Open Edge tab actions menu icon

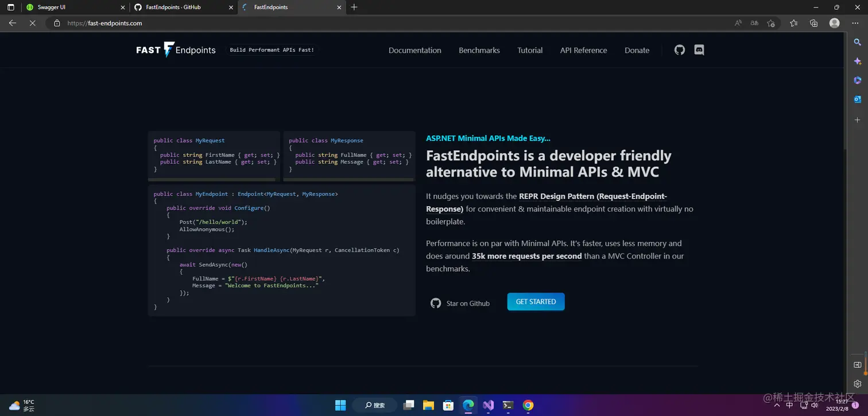point(10,7)
